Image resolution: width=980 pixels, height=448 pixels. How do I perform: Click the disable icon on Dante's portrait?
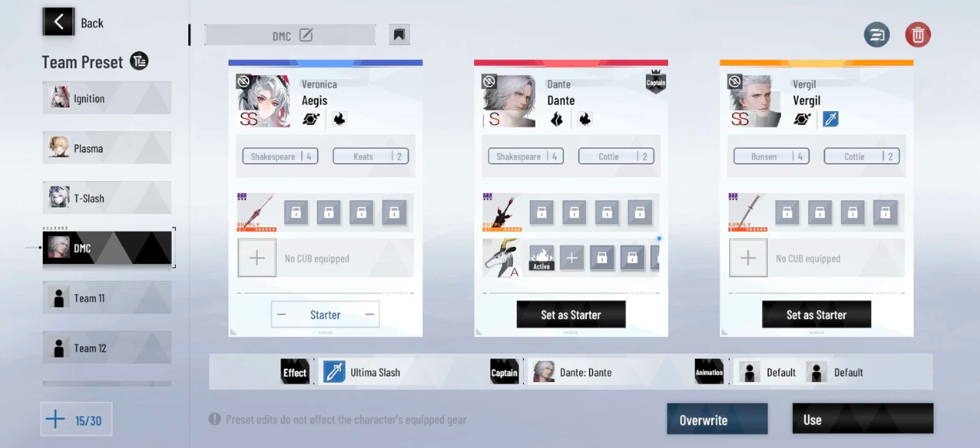[489, 81]
